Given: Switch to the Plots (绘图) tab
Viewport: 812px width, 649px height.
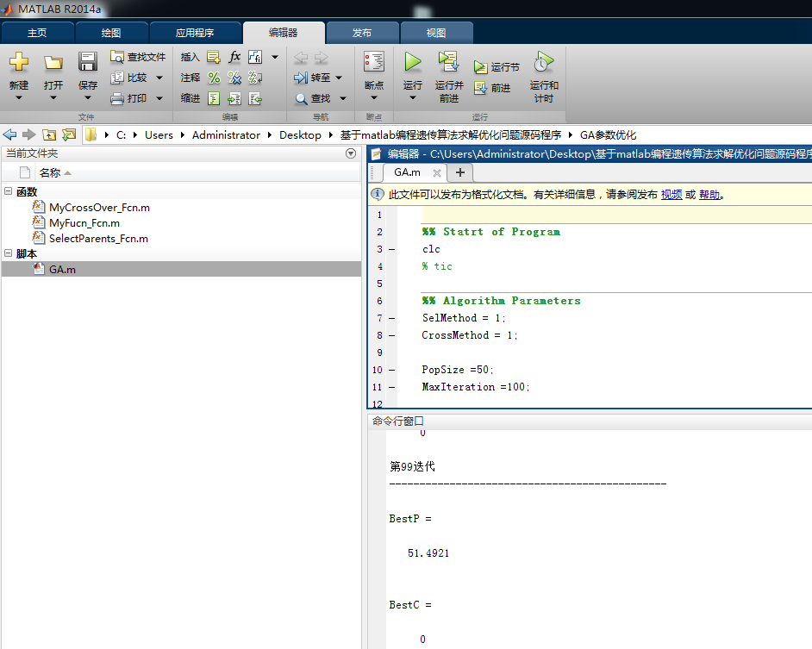Looking at the screenshot, I should pos(111,33).
